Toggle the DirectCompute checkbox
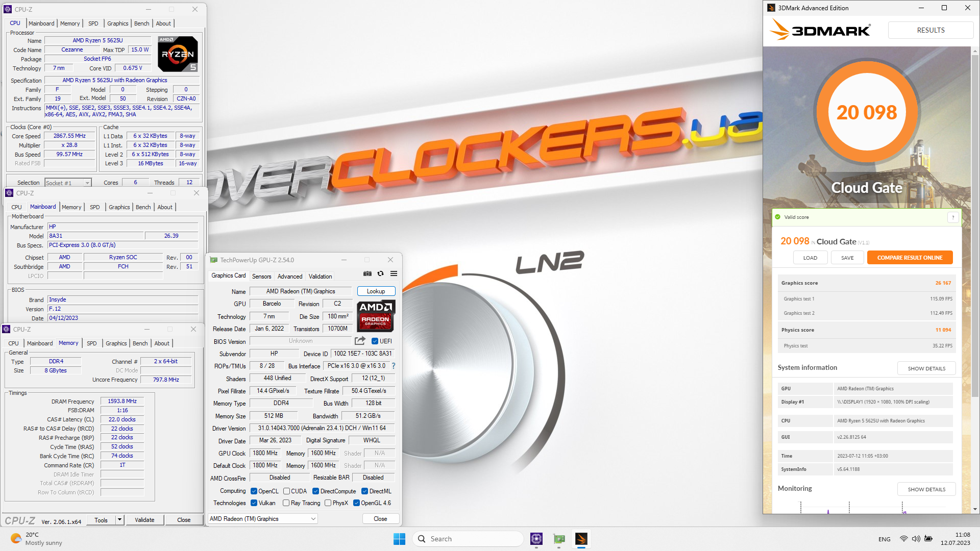 [316, 491]
